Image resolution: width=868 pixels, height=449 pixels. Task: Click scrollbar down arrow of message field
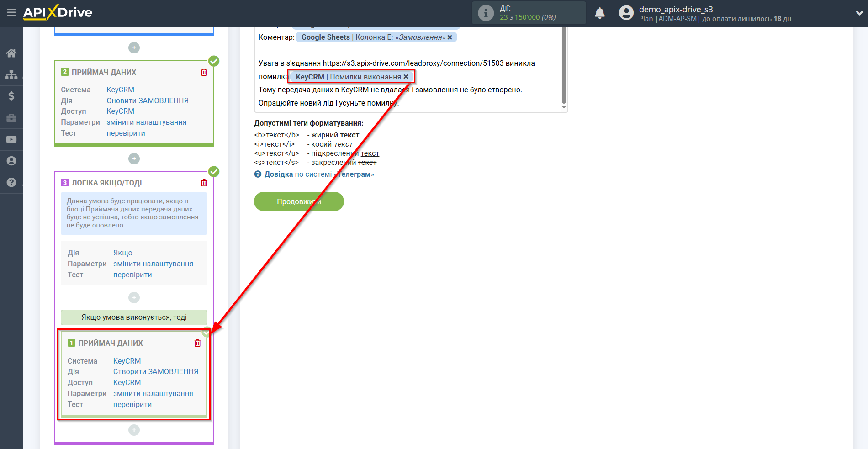tap(564, 108)
